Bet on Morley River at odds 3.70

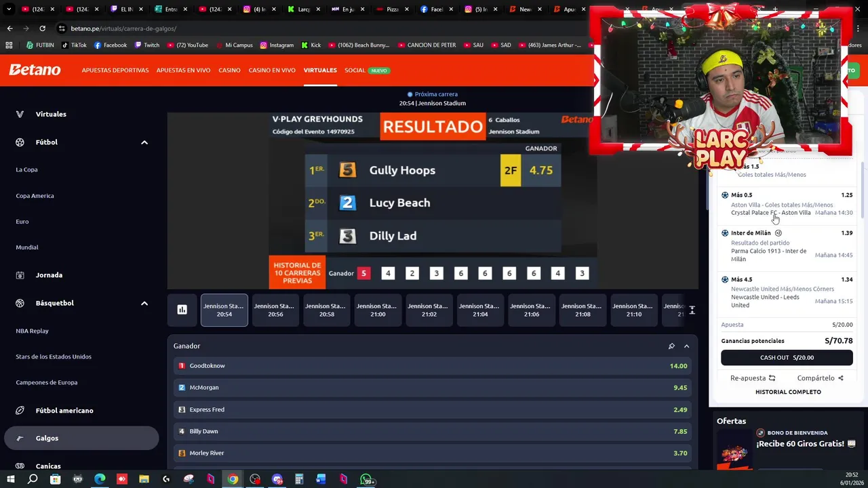click(x=433, y=453)
